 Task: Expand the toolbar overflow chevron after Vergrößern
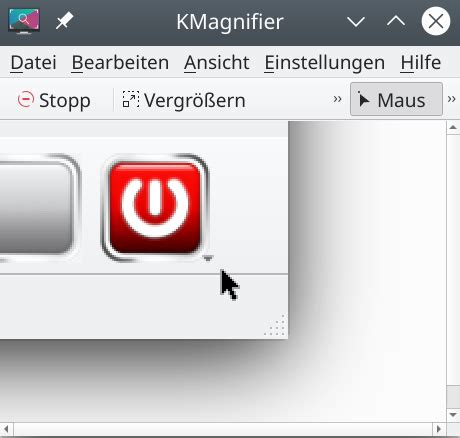point(337,99)
